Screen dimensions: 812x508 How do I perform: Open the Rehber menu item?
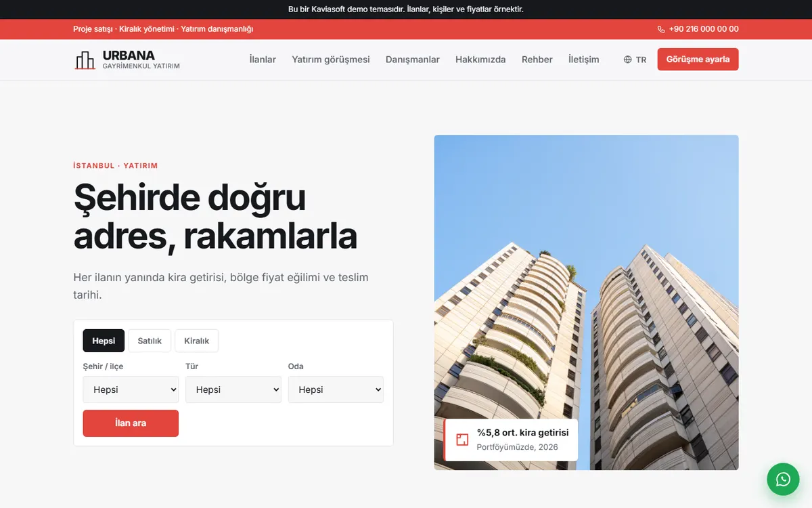click(x=537, y=60)
